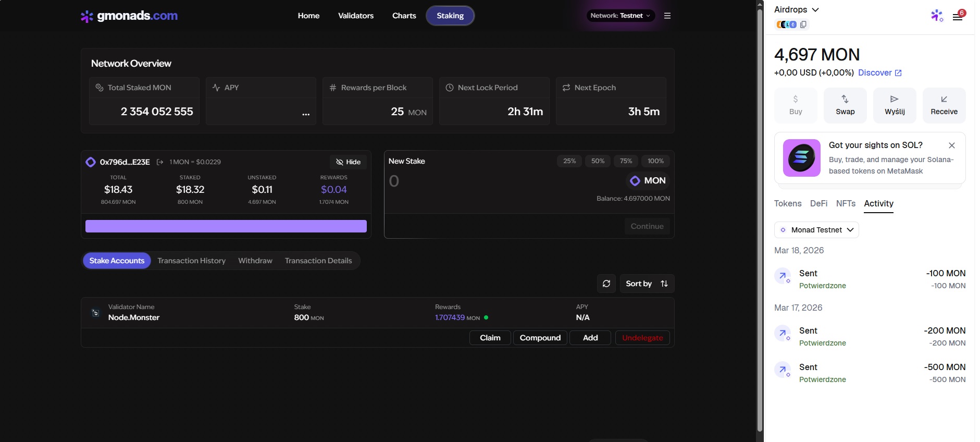This screenshot has width=980, height=442.
Task: Select the 50% stake amount option
Action: click(x=598, y=161)
